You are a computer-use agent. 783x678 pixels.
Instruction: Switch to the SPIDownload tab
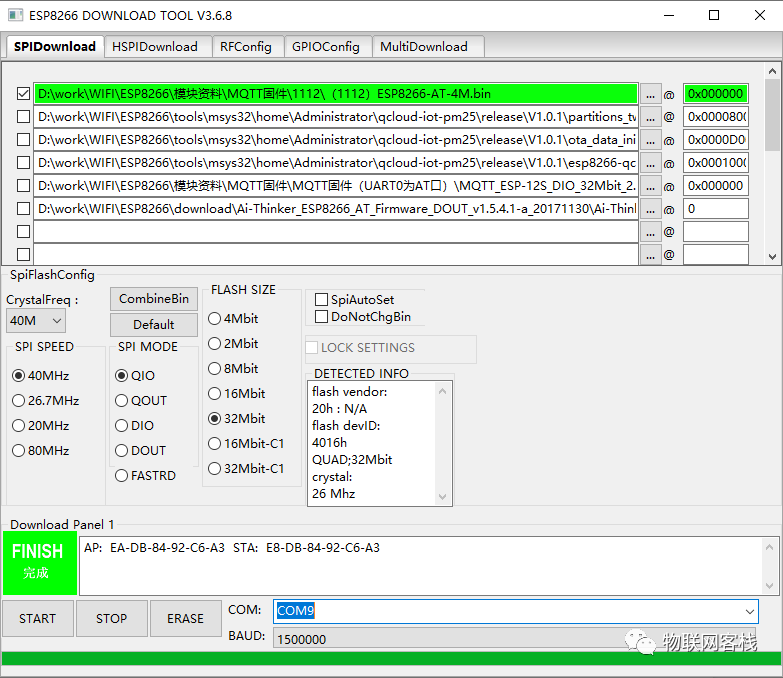click(55, 47)
